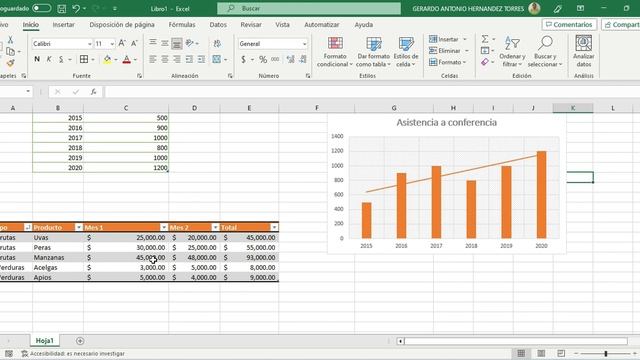Increase indent

click(201, 60)
